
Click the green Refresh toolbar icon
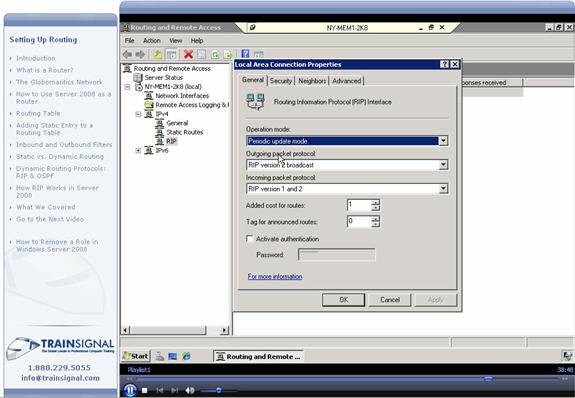(215, 55)
